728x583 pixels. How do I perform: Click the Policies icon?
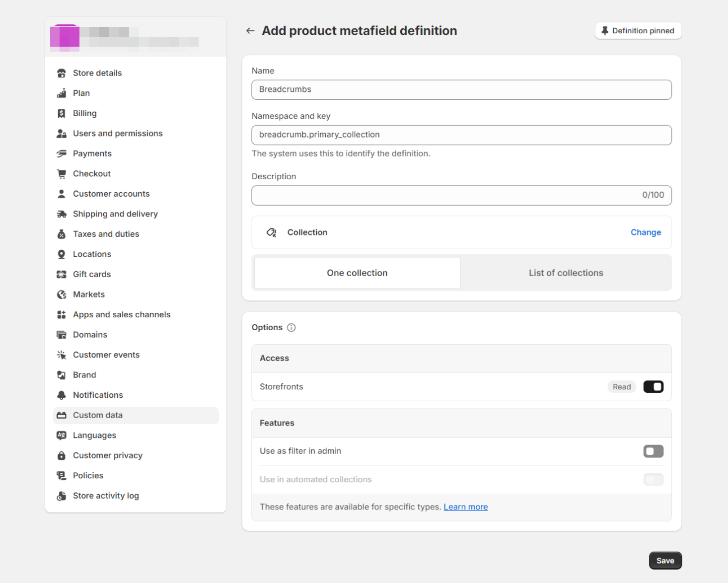pyautogui.click(x=62, y=475)
